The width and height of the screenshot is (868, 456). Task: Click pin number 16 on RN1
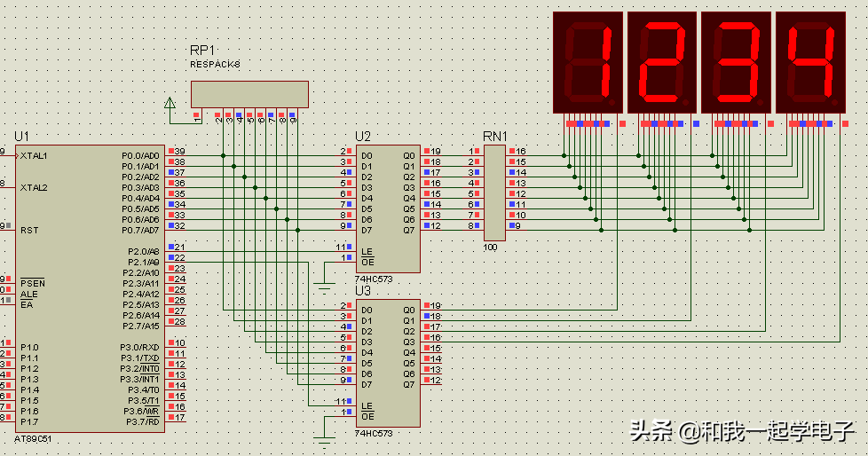(x=521, y=151)
